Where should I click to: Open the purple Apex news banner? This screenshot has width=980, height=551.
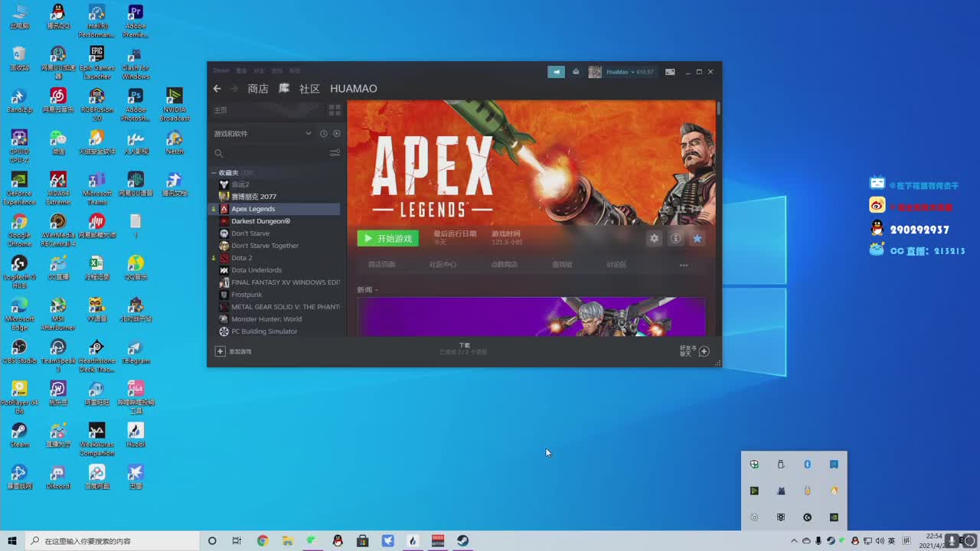pyautogui.click(x=531, y=316)
